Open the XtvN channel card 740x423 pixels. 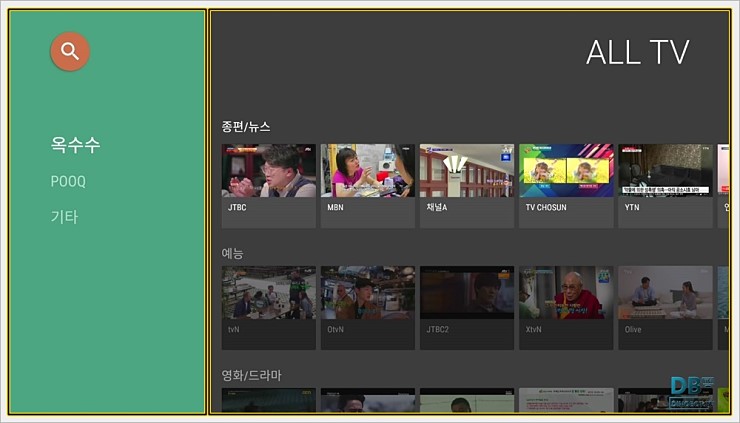point(566,308)
